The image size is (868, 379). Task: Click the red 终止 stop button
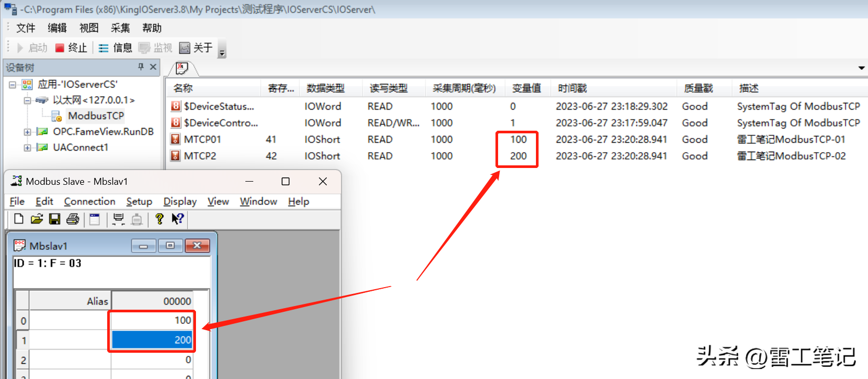point(71,48)
